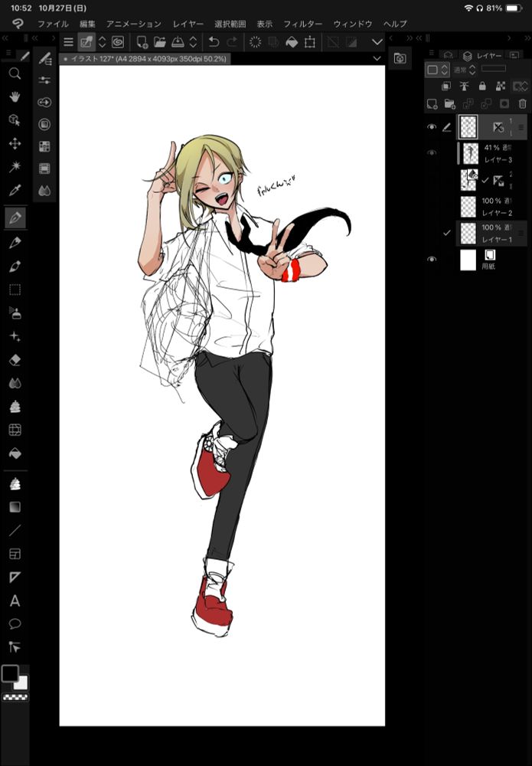This screenshot has width=532, height=766.
Task: Click the Save icon in command bar
Action: 178,42
